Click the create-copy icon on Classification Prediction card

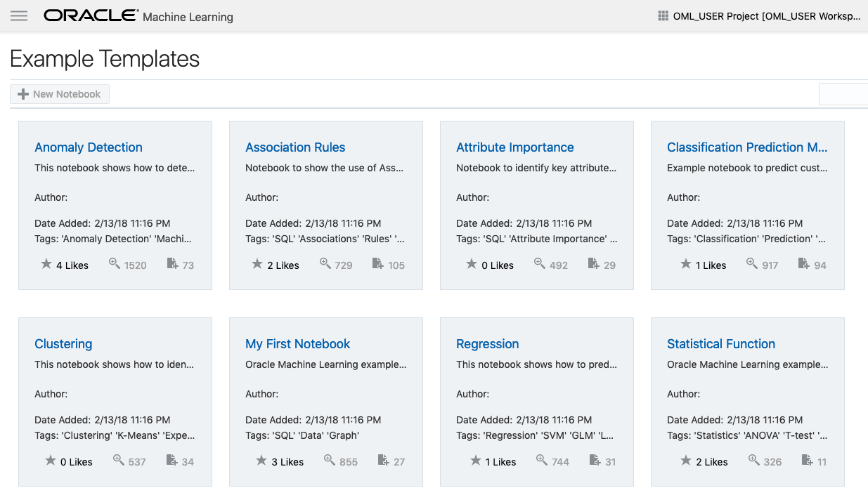[x=804, y=264]
